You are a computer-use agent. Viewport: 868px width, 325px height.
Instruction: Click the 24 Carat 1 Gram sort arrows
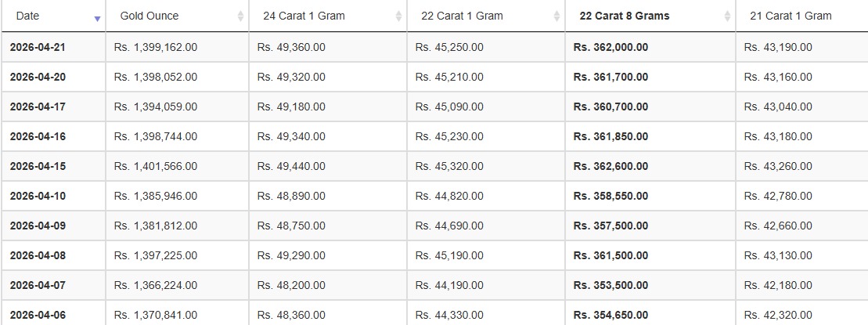[x=398, y=16]
